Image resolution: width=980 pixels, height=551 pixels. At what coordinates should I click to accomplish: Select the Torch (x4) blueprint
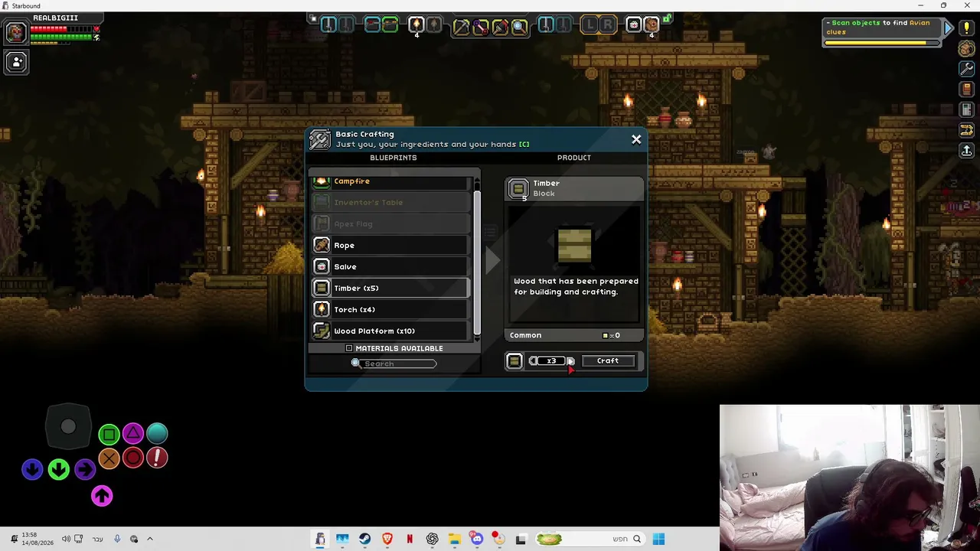point(390,309)
